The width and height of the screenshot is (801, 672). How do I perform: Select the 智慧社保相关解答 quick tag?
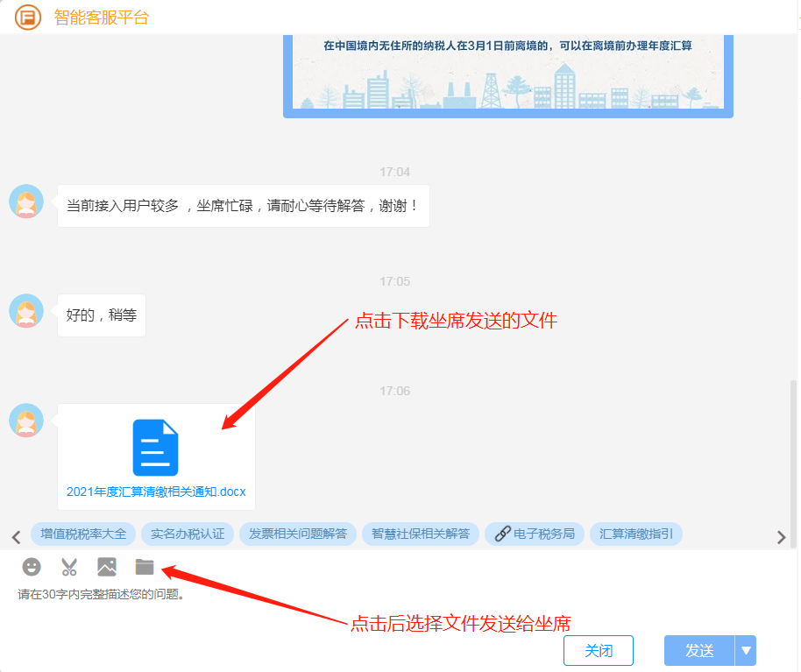click(x=421, y=534)
